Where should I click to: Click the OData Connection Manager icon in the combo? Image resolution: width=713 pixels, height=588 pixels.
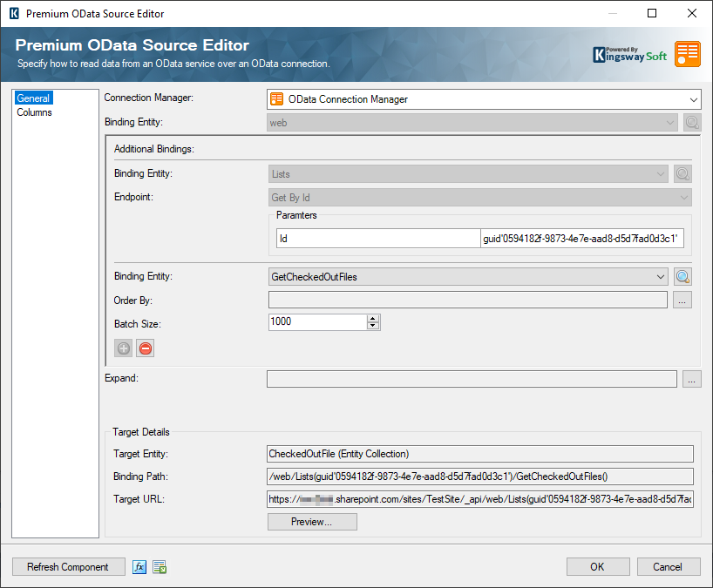(278, 98)
